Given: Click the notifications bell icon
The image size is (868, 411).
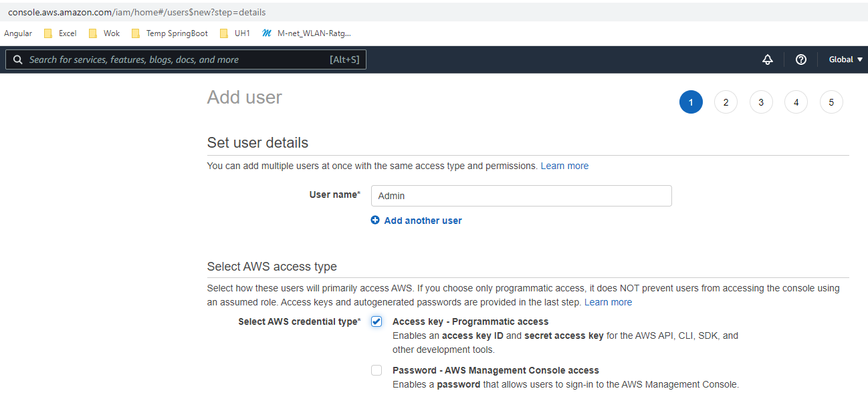Looking at the screenshot, I should pyautogui.click(x=768, y=59).
